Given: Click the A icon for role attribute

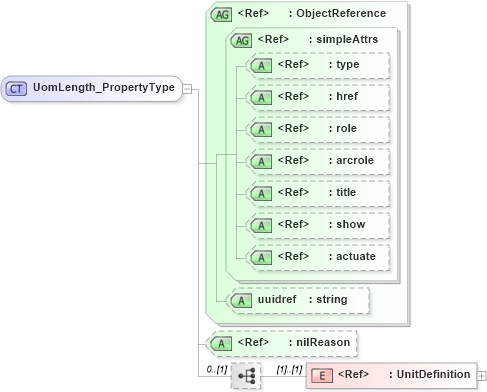Looking at the screenshot, I should 261,129.
